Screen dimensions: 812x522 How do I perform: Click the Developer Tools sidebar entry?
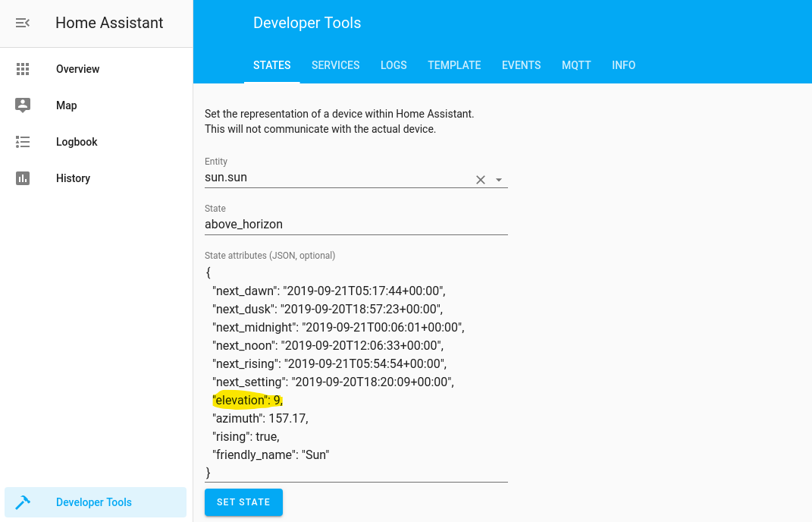(93, 502)
